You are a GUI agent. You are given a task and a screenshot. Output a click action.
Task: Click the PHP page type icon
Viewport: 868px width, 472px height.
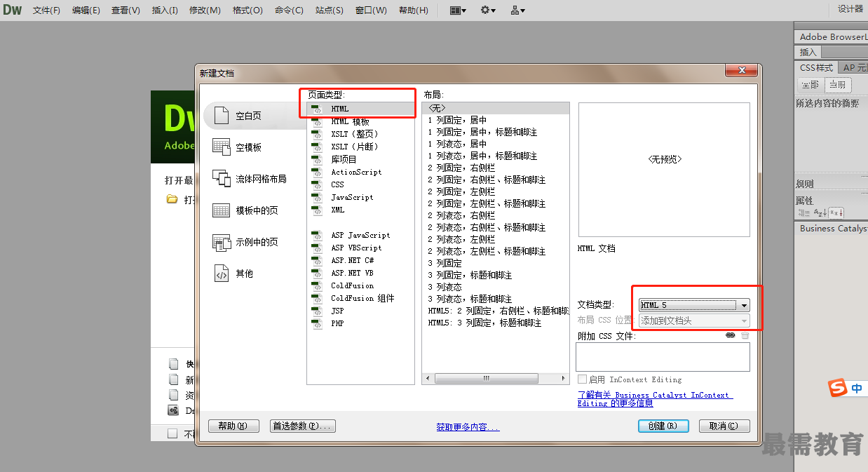[316, 323]
